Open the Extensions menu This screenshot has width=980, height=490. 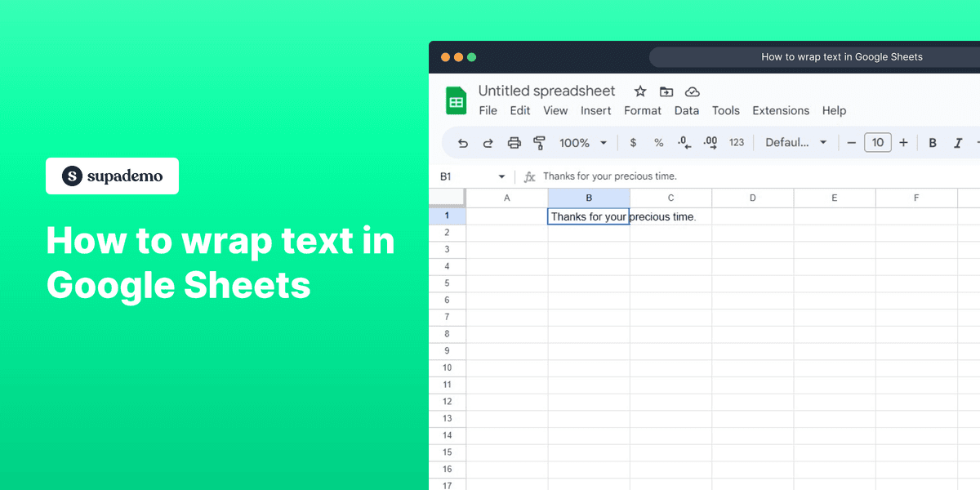[781, 110]
